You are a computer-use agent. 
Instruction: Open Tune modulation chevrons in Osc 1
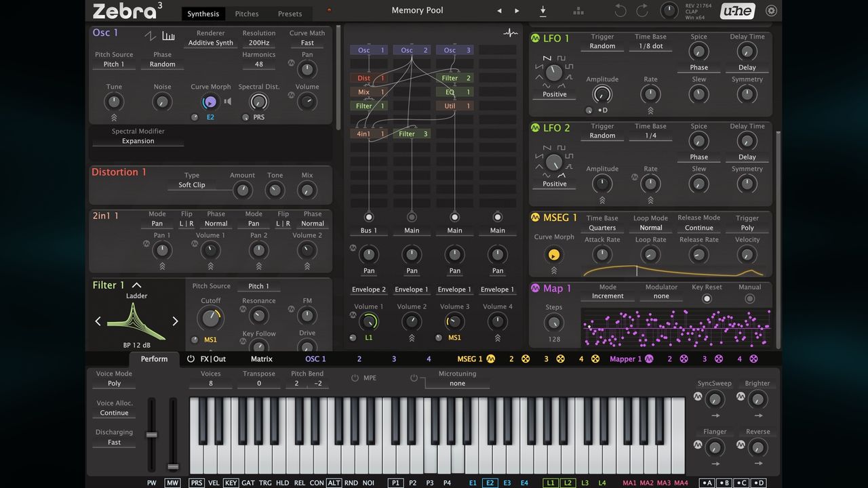(114, 118)
